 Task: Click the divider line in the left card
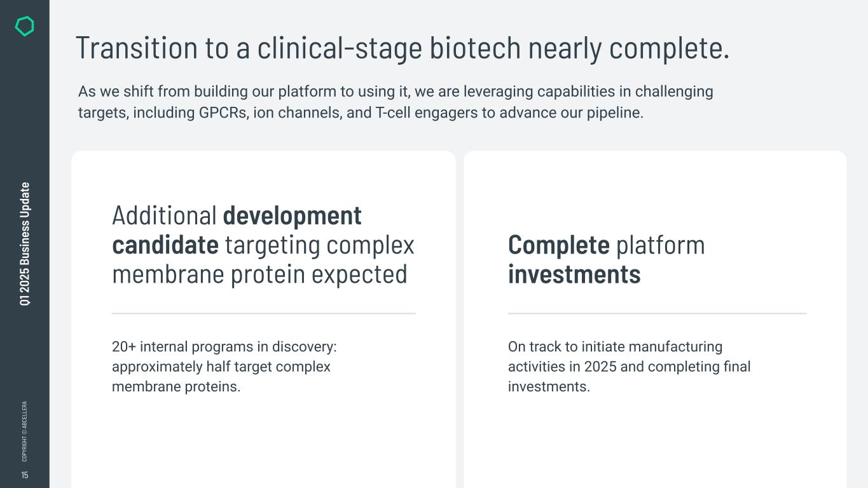(263, 313)
